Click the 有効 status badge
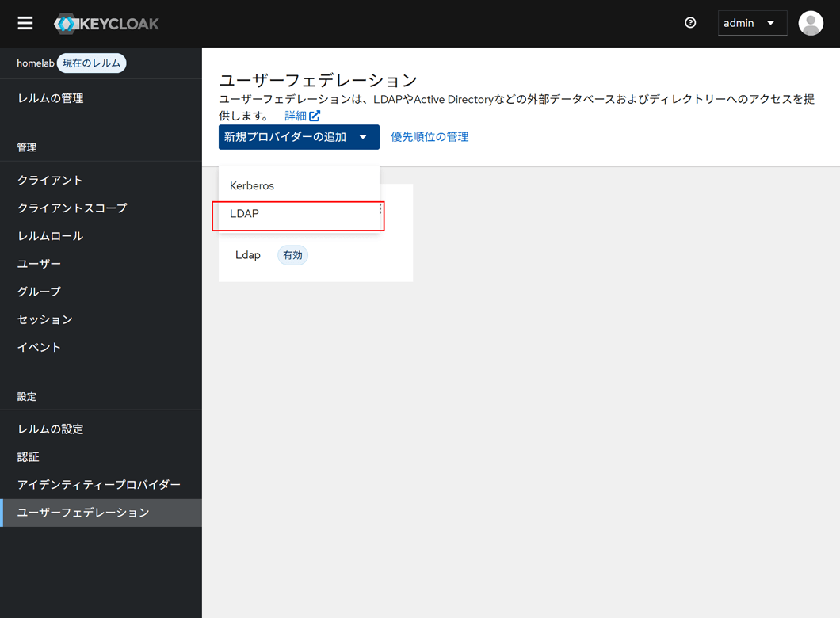The width and height of the screenshot is (840, 618). click(x=292, y=255)
